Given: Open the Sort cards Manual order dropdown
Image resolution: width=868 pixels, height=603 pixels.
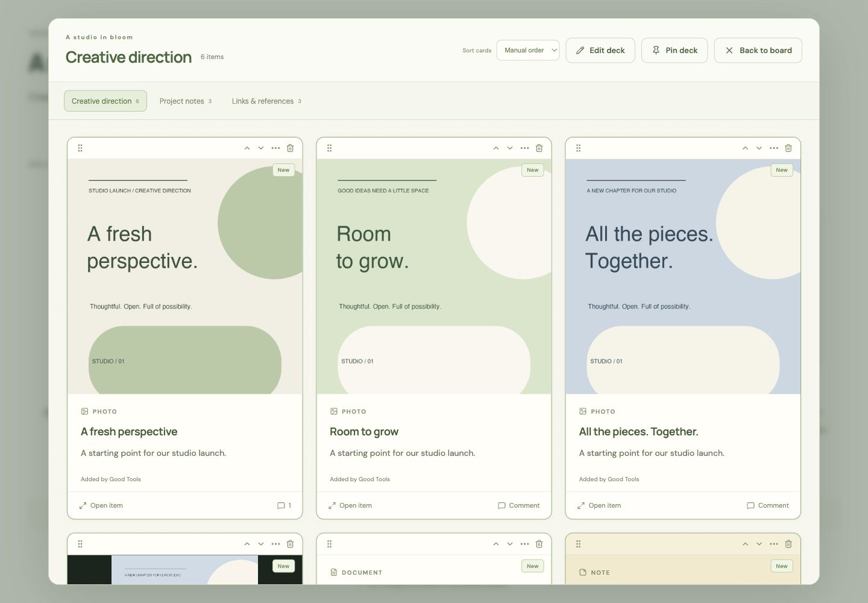Looking at the screenshot, I should (528, 51).
